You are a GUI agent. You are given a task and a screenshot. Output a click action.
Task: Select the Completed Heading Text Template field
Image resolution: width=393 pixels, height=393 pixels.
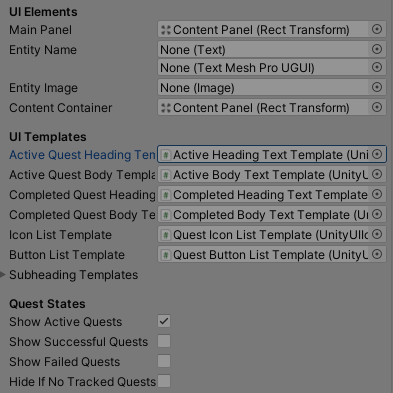272,194
